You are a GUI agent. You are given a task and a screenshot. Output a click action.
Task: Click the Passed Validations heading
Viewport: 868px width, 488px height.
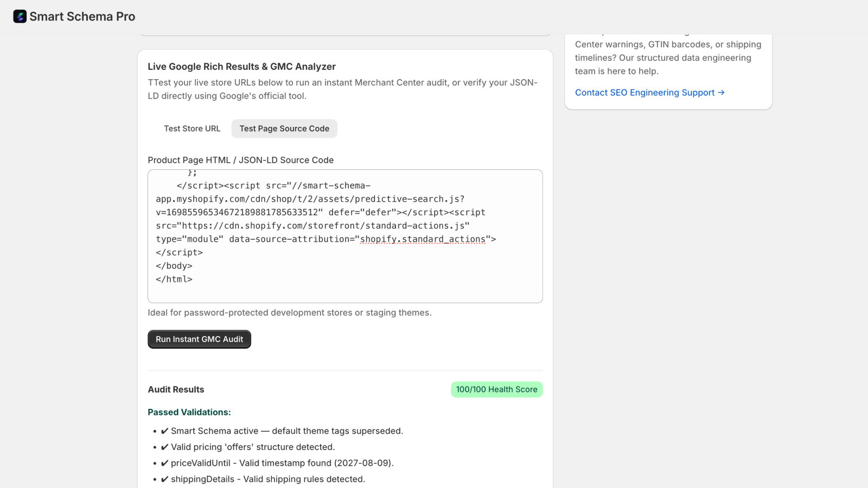189,412
